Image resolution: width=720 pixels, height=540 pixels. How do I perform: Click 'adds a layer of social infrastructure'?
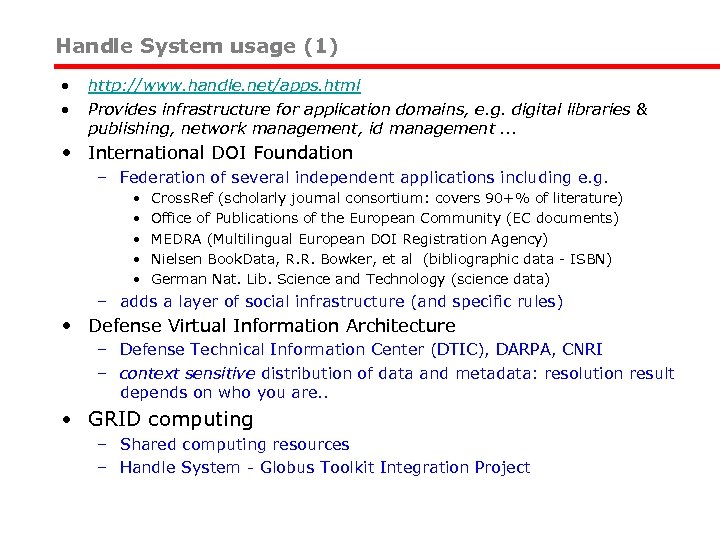click(341, 302)
